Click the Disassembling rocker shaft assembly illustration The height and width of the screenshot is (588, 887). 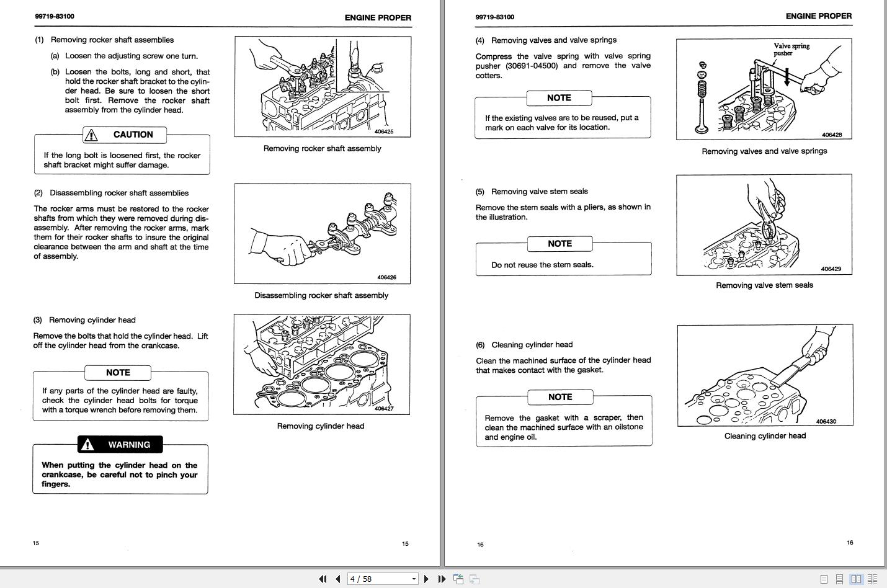point(323,233)
